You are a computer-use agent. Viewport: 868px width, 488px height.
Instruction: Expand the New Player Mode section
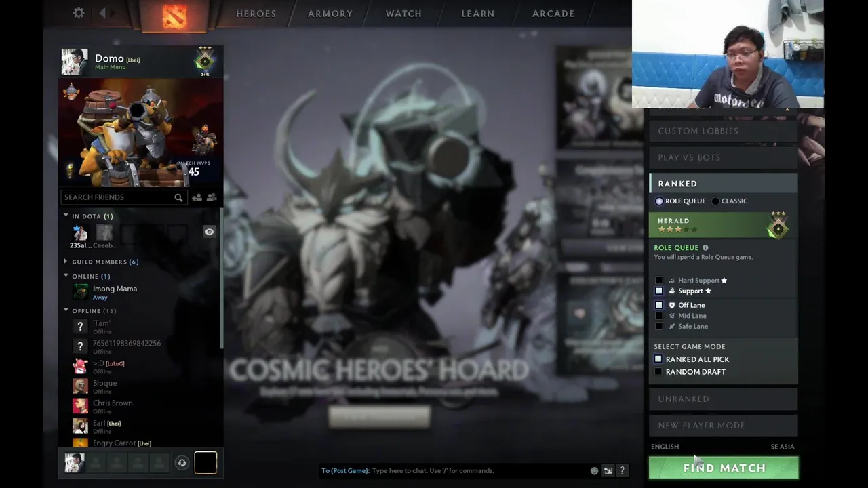[x=723, y=426]
